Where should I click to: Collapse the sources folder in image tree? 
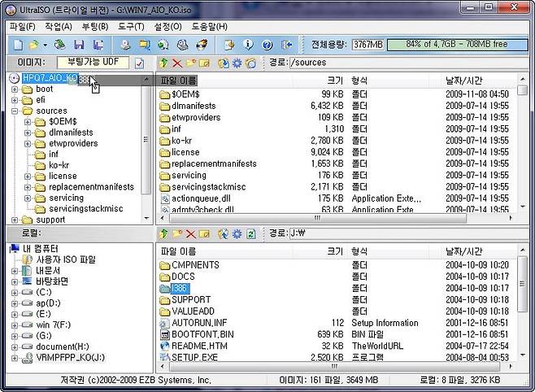(x=15, y=111)
